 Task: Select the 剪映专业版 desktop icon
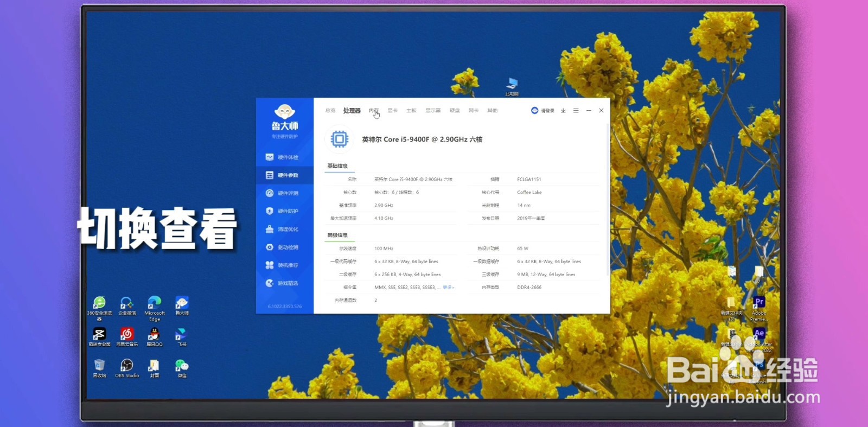coord(99,337)
